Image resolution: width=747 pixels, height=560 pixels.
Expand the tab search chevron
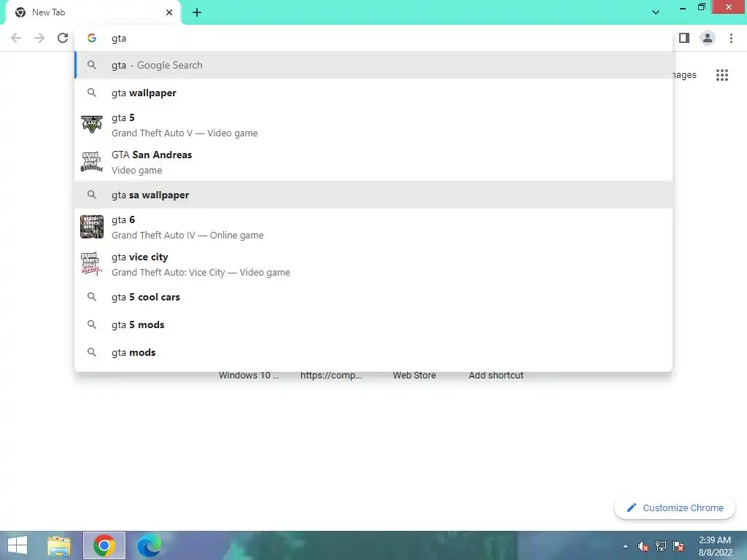(x=656, y=12)
